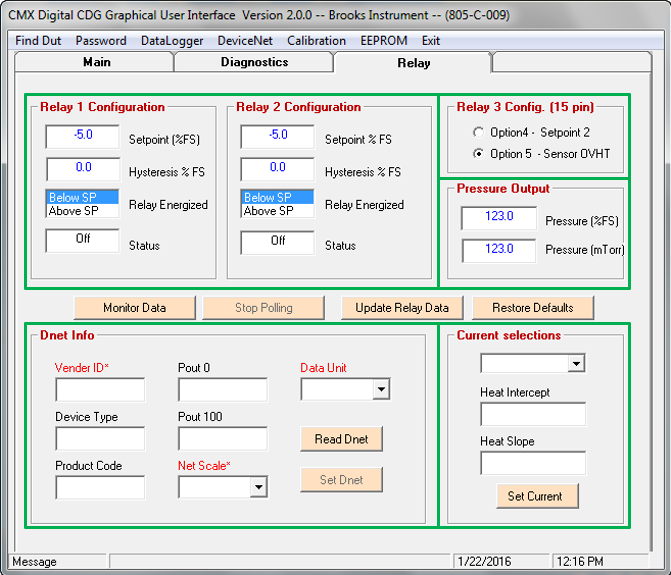Click the Pressure (%FS) output field
Image resolution: width=671 pixels, height=575 pixels.
point(499,218)
